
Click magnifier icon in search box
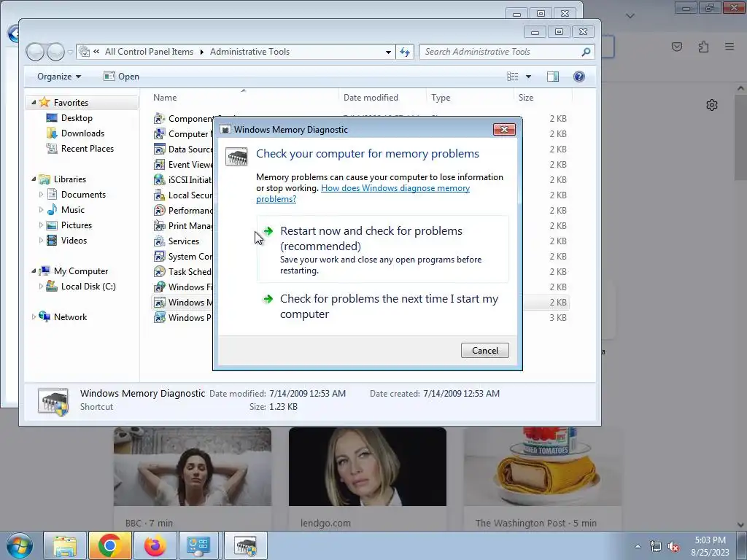click(586, 52)
